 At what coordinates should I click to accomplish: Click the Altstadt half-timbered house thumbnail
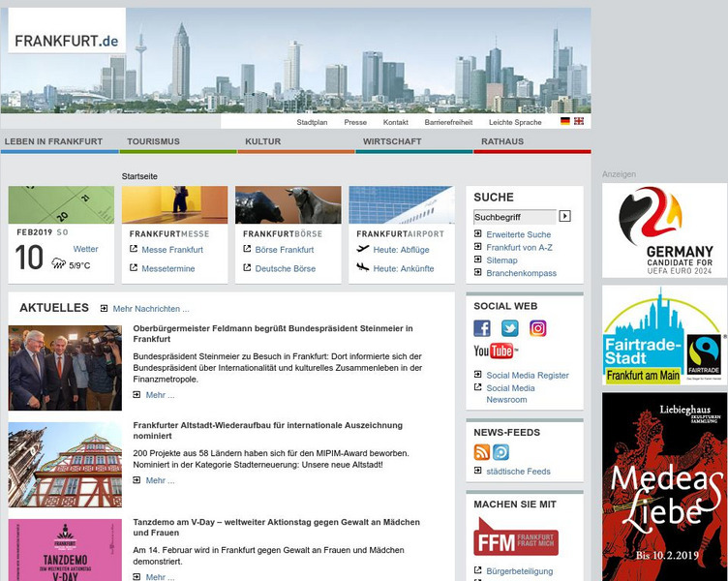click(x=65, y=465)
